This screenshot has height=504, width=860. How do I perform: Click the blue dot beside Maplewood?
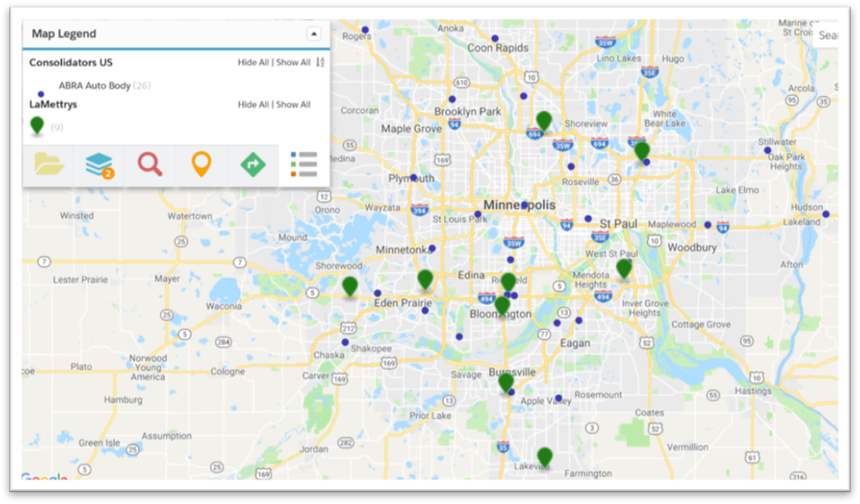point(707,225)
